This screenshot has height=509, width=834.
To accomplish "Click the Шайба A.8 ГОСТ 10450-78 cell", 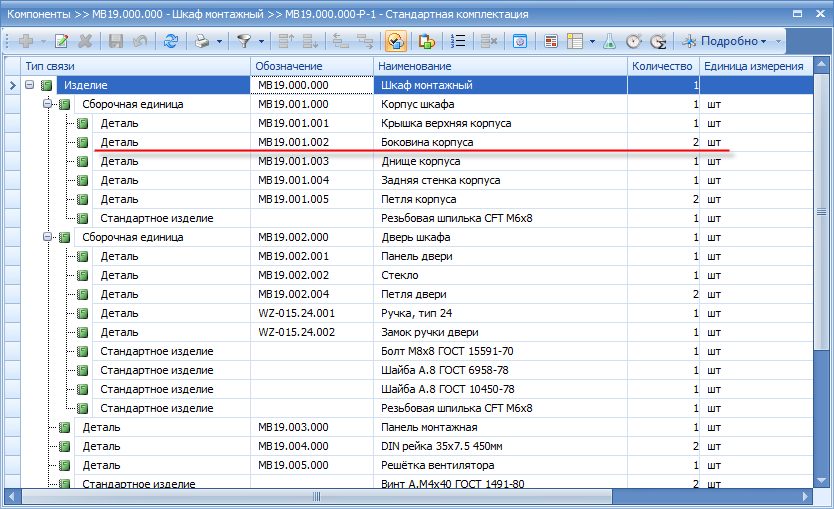I will coord(501,389).
